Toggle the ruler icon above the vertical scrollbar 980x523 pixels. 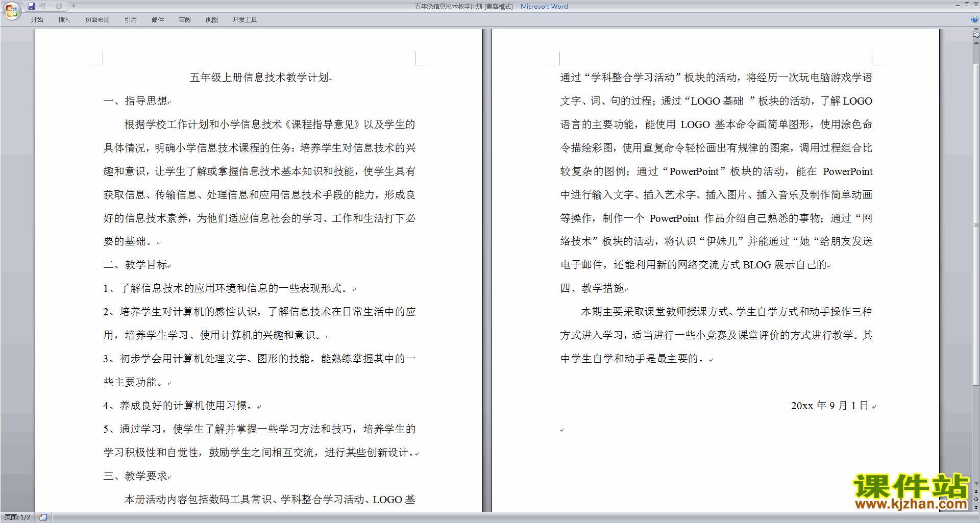pos(976,35)
